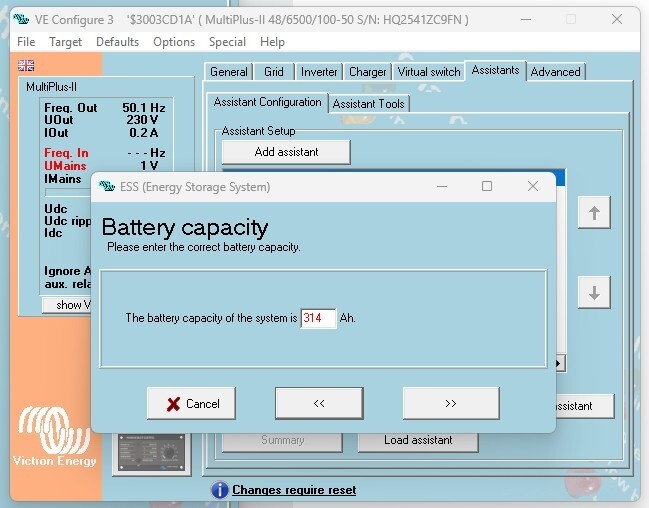Open the Help menu

point(272,42)
